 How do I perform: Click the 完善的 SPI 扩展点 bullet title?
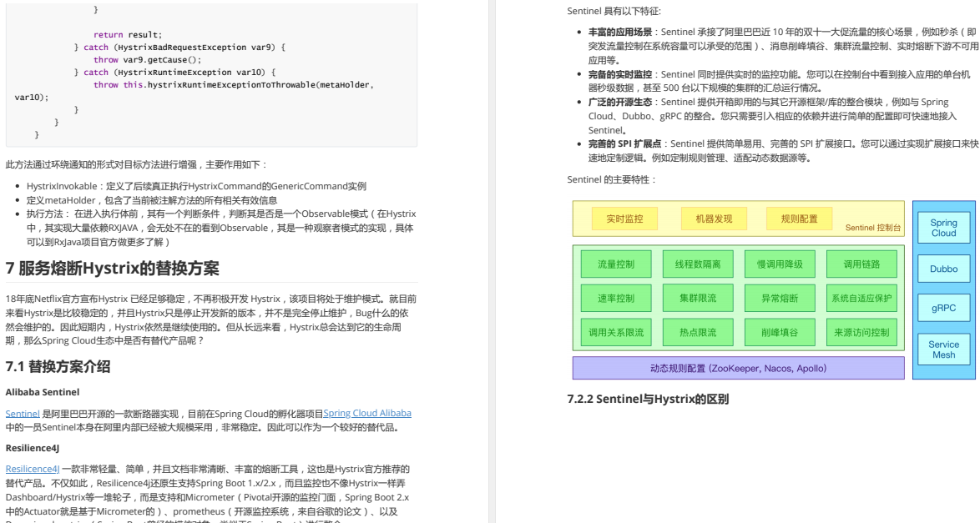point(624,143)
